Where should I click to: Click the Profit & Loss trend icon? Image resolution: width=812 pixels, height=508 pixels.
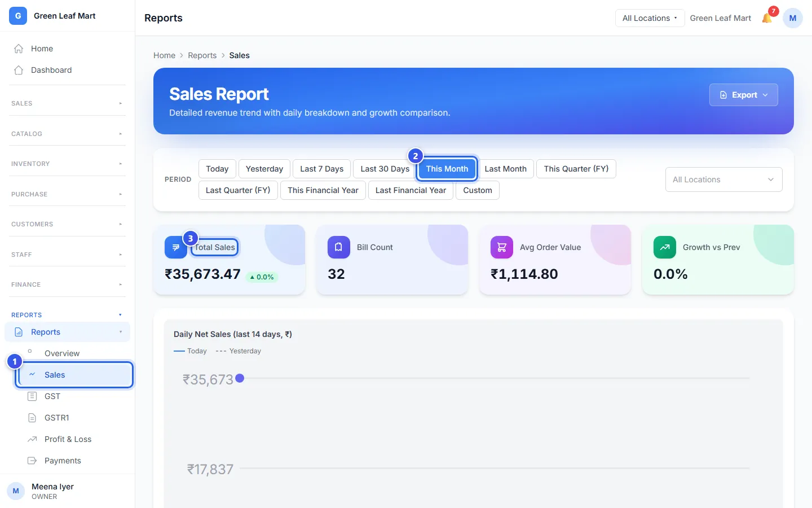[32, 439]
